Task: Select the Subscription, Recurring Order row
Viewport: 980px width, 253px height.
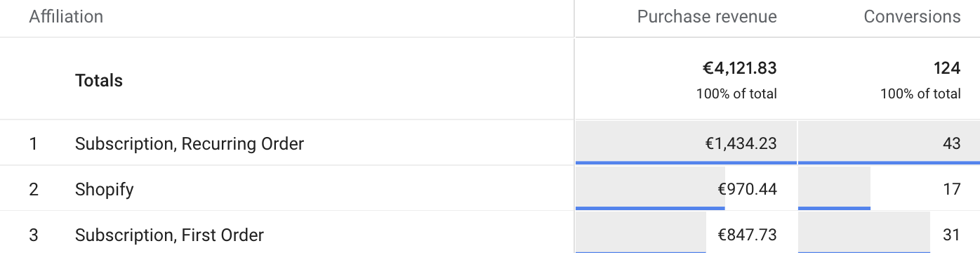Action: point(490,143)
